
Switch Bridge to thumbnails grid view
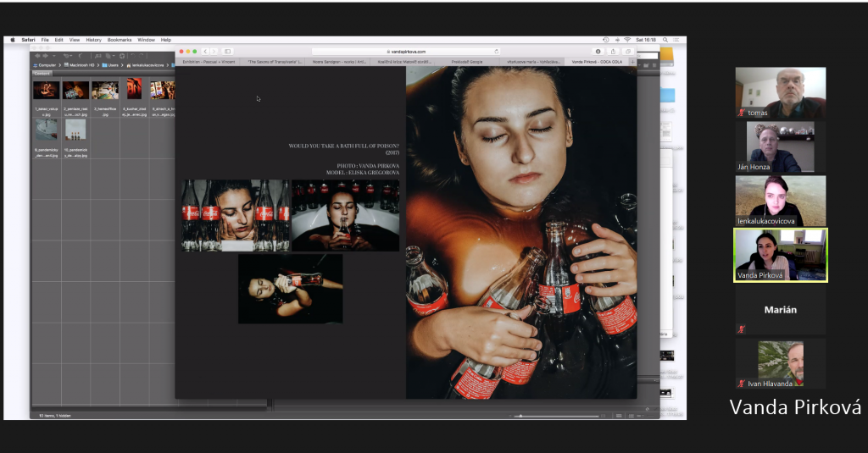pyautogui.click(x=631, y=416)
